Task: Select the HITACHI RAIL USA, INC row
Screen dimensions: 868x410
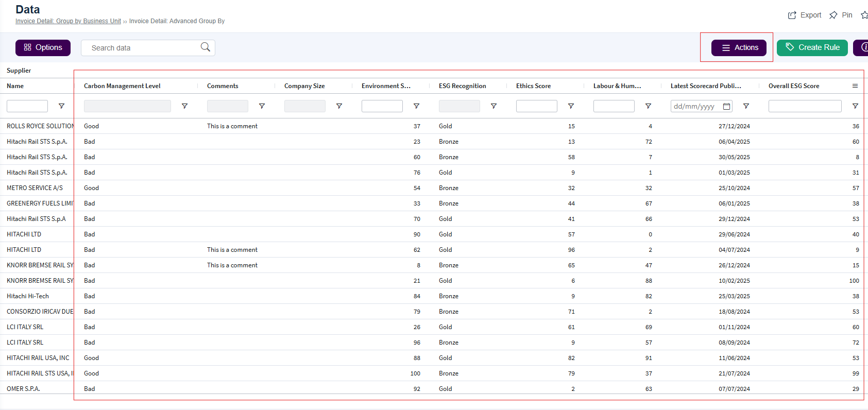Action: 38,358
